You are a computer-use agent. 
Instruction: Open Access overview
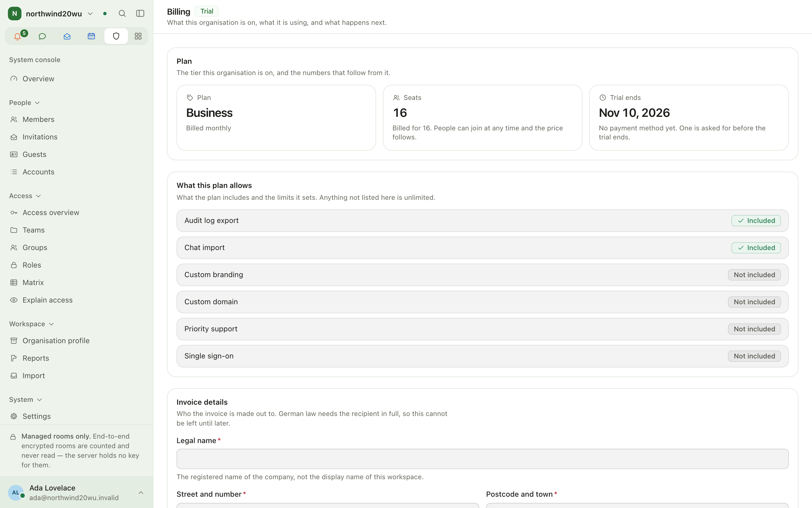coord(76,212)
